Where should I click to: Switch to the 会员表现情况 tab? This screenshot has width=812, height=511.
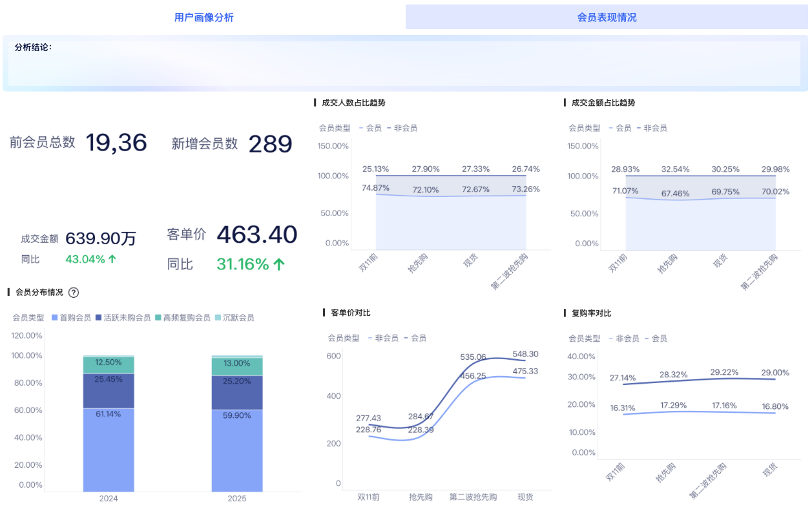pos(607,16)
